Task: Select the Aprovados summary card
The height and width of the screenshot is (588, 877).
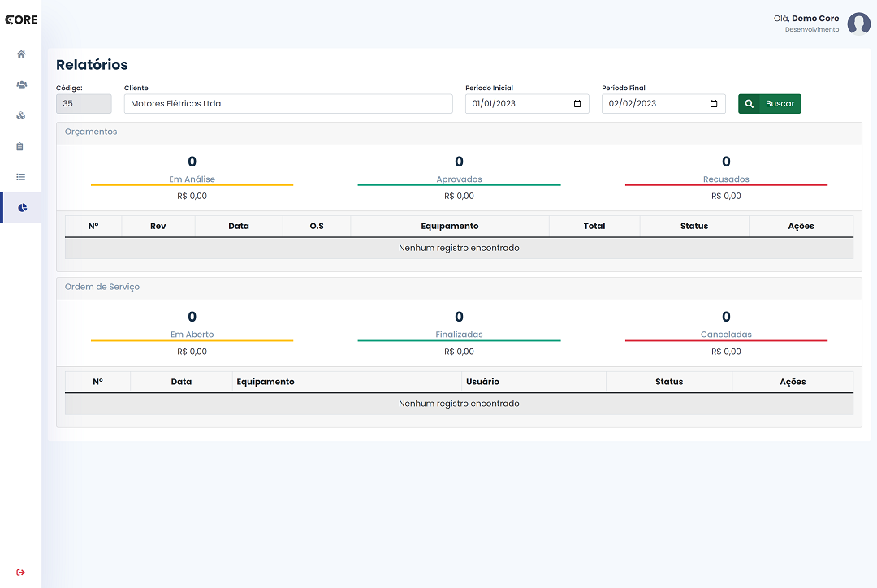Action: pyautogui.click(x=459, y=178)
